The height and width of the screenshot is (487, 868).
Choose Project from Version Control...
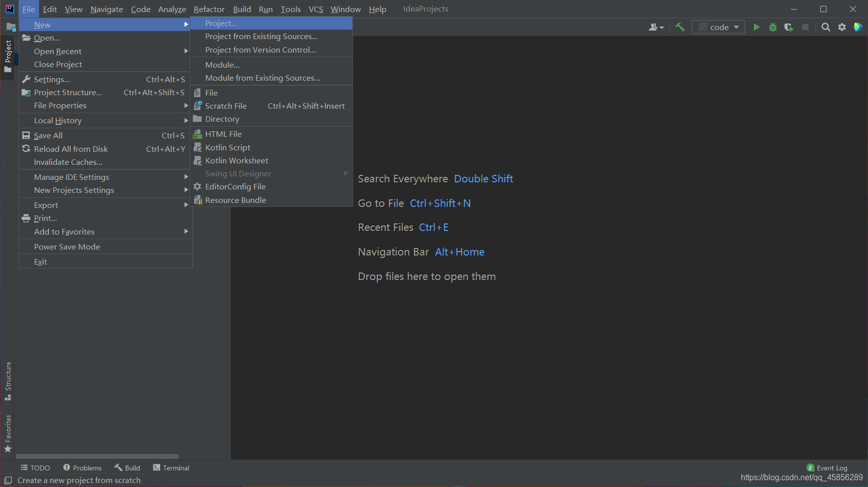(271, 50)
